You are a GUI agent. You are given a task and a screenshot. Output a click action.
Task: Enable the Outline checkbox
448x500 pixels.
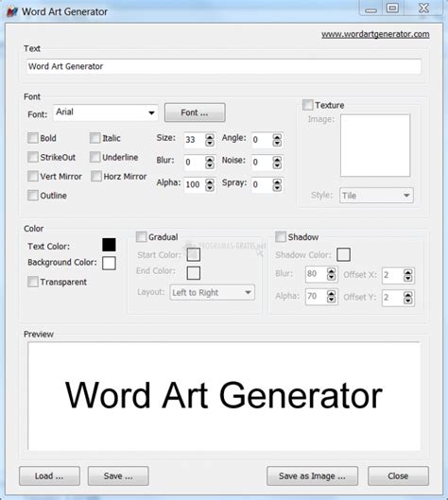(x=33, y=195)
